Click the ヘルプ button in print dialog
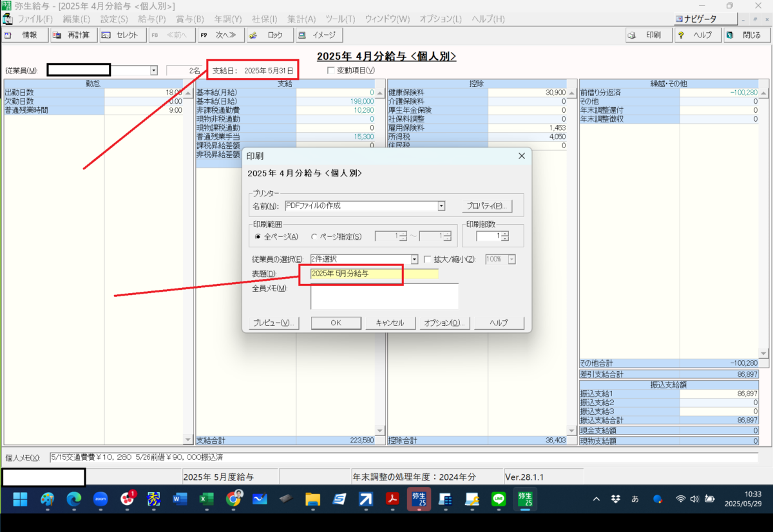The image size is (773, 532). [499, 323]
